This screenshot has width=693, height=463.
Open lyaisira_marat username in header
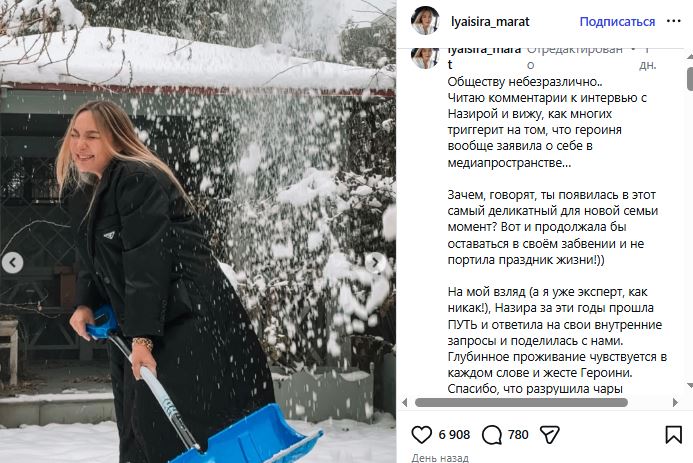coord(490,22)
